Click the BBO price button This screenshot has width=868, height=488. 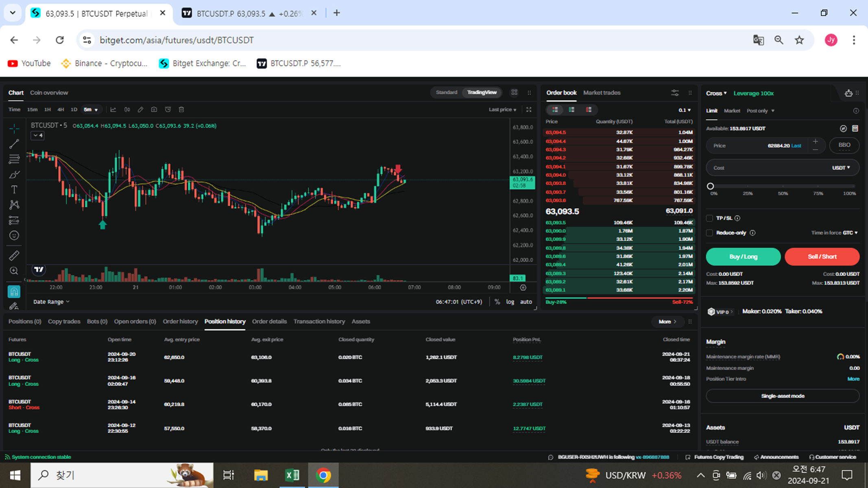point(844,145)
